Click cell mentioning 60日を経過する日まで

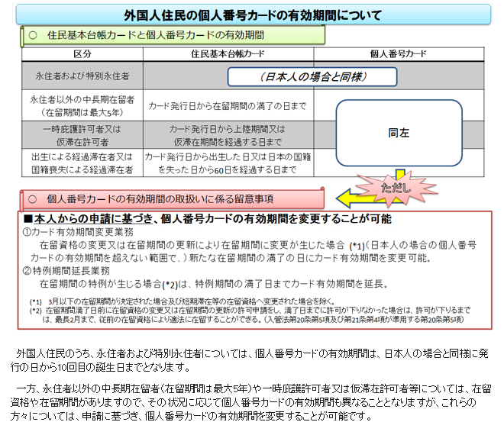tap(228, 163)
